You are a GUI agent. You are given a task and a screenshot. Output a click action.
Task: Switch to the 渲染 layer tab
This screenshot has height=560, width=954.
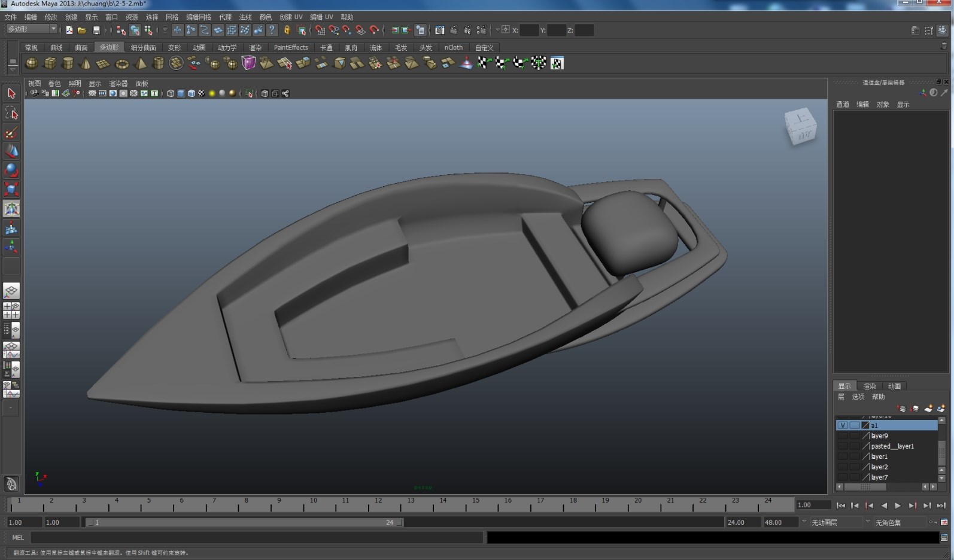tap(870, 386)
